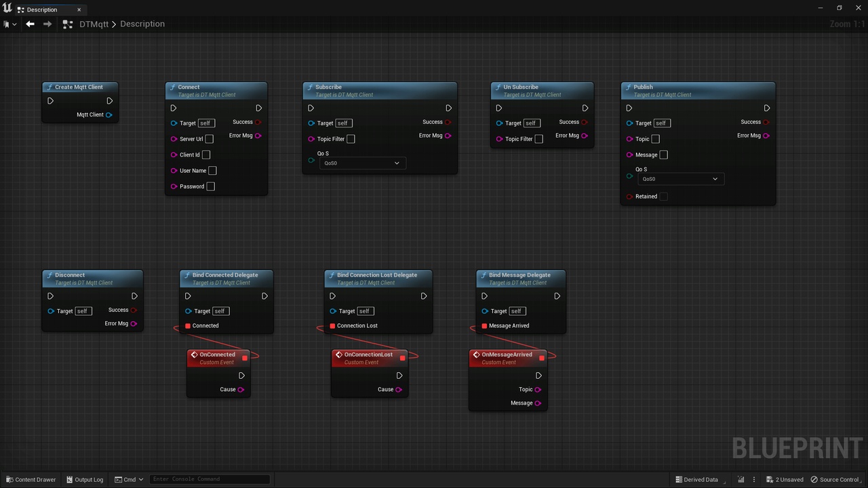Open the Subscribe node QoS dropdown

click(361, 163)
